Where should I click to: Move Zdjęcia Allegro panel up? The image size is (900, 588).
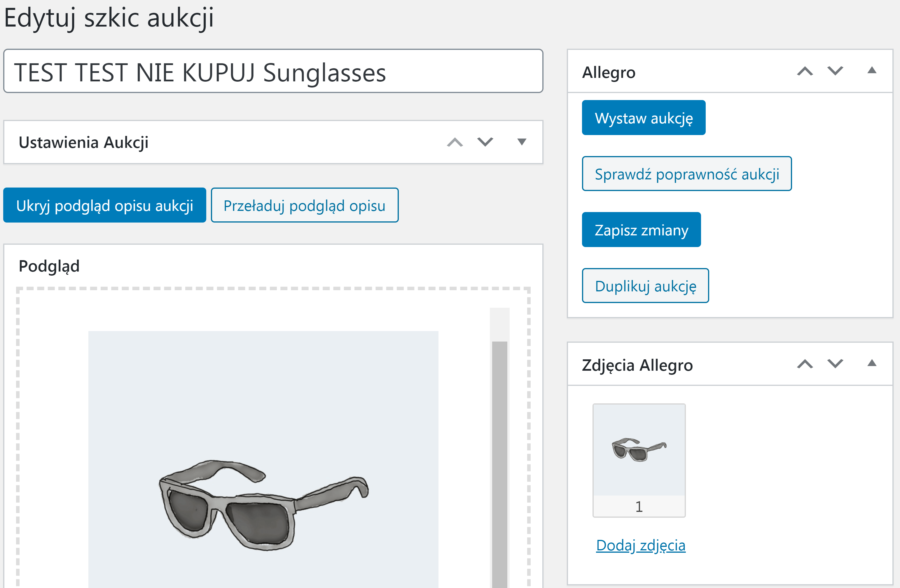coord(805,364)
